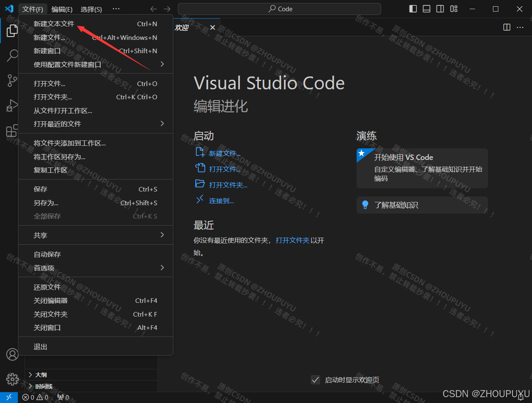Open the editor more actions ellipsis
Screen dimensions: 532x403
pyautogui.click(x=520, y=27)
